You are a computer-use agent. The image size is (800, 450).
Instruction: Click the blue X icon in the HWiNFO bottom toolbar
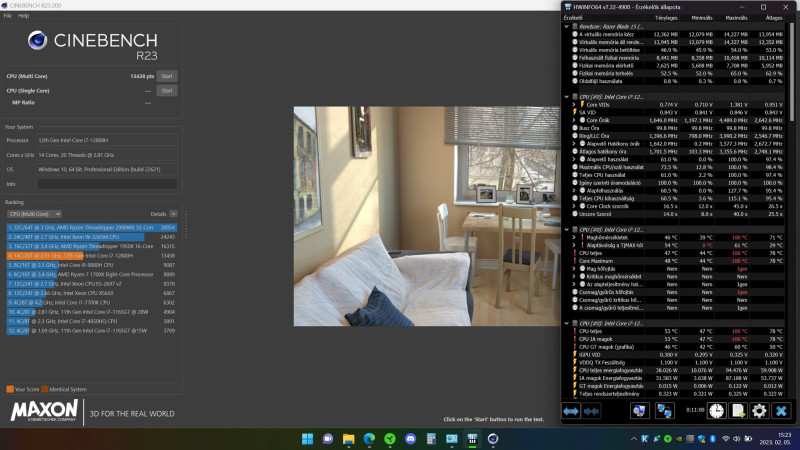[x=781, y=411]
